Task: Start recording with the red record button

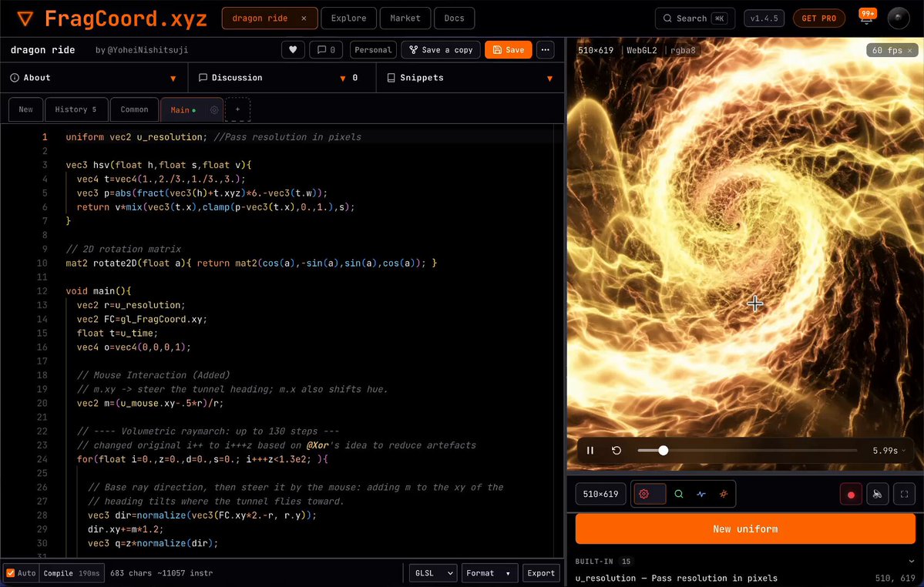Action: [851, 495]
